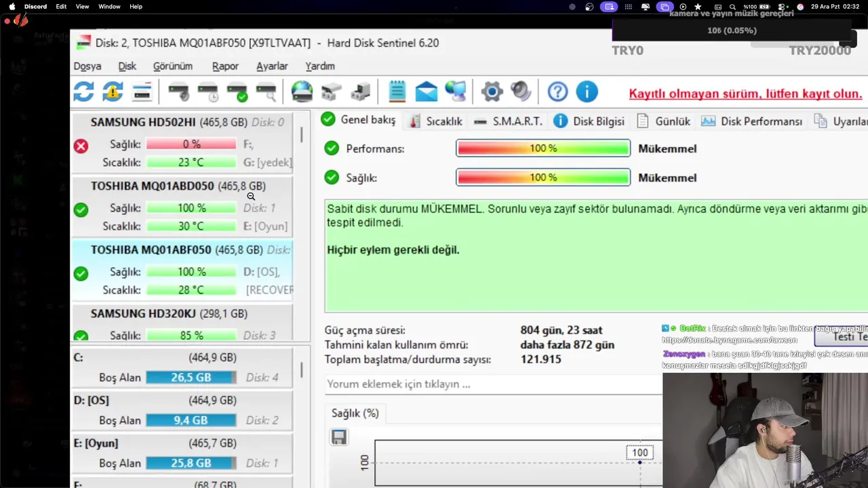
Task: Open the Discord menu in macOS menu bar
Action: pos(36,7)
